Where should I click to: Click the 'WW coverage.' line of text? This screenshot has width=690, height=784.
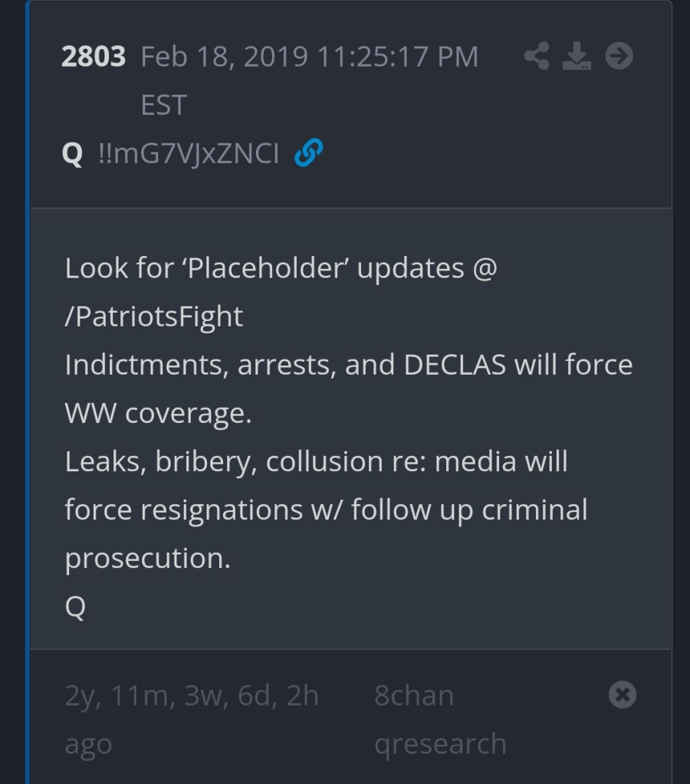click(x=158, y=413)
